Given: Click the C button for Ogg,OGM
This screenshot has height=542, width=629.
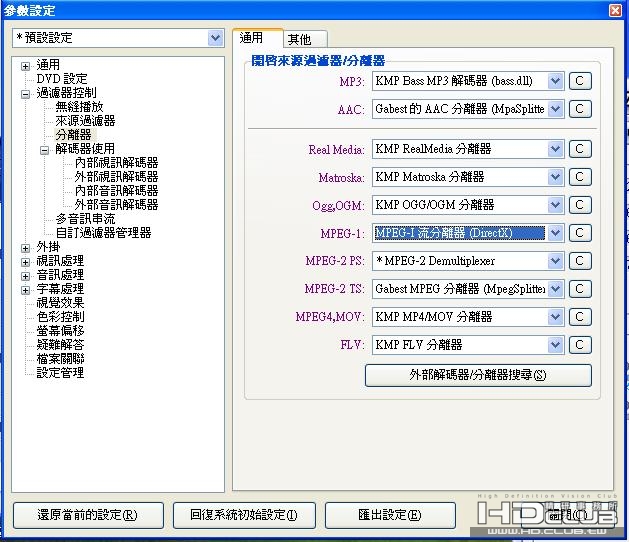Looking at the screenshot, I should (580, 205).
